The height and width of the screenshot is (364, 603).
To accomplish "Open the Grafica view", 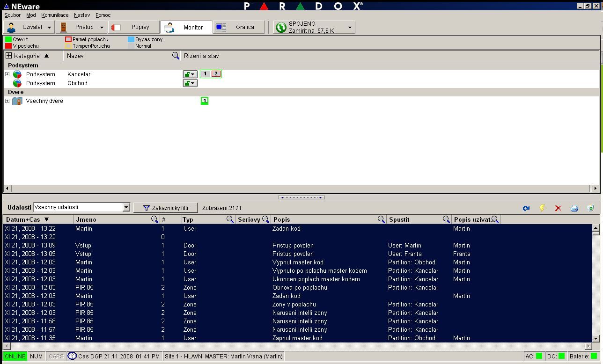I will pos(239,27).
